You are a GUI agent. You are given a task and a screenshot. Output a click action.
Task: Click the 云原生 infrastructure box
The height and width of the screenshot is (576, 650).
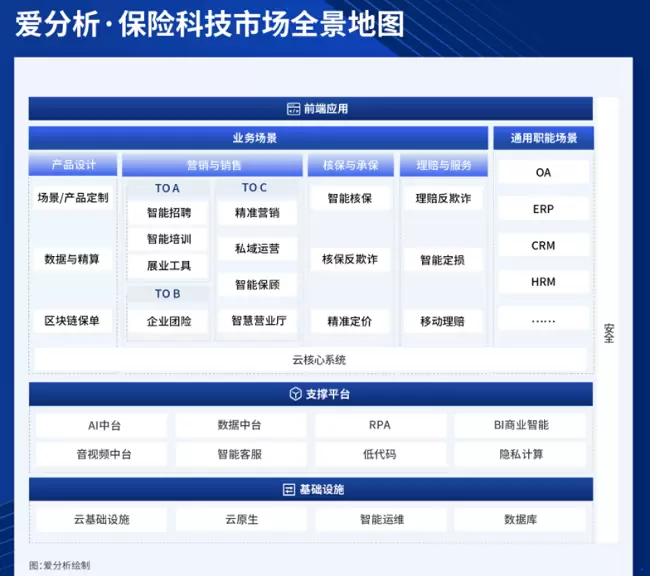[x=241, y=520]
